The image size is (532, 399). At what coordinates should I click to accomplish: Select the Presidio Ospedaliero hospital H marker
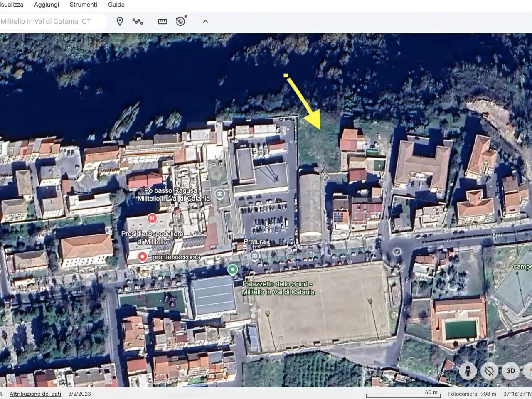click(x=152, y=218)
